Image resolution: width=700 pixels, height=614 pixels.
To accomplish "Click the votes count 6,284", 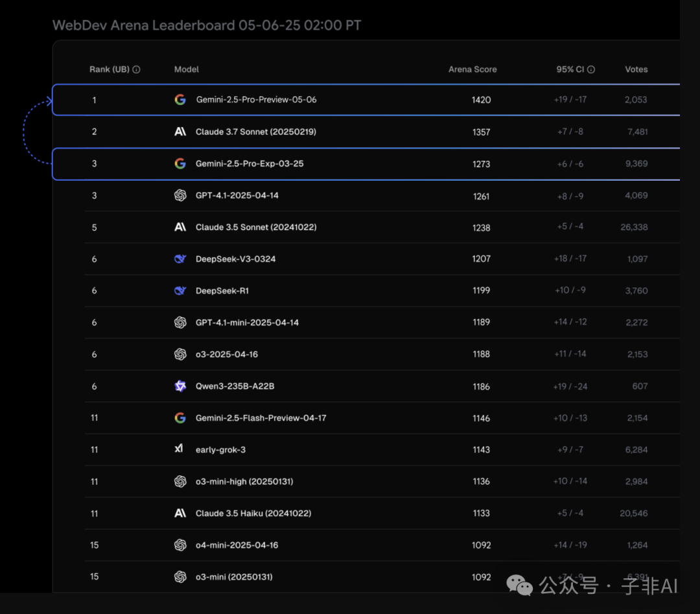I will pyautogui.click(x=636, y=450).
